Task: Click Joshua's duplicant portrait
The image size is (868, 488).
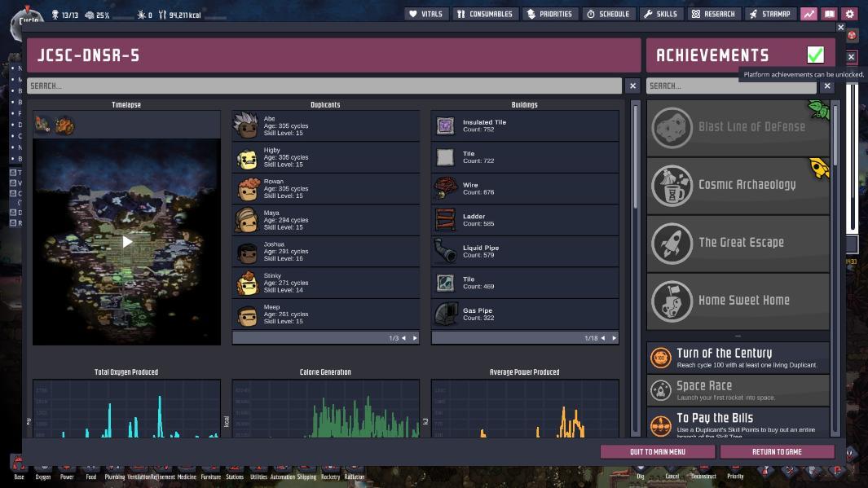Action: pyautogui.click(x=247, y=251)
